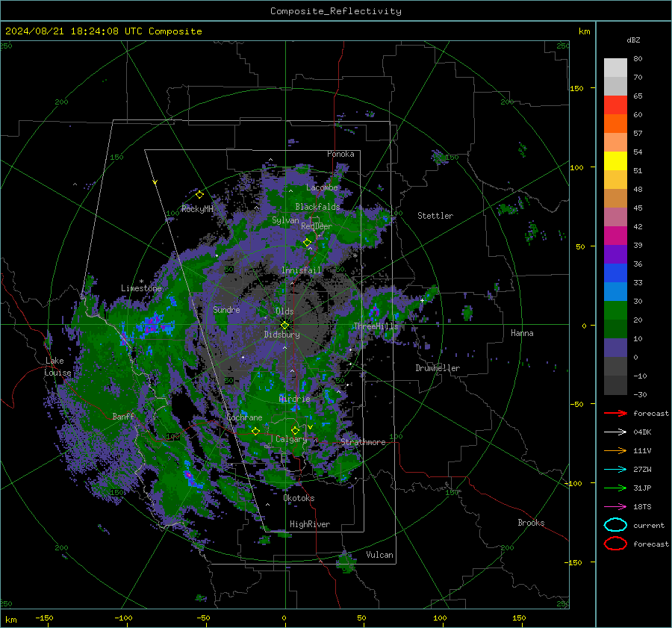Image resolution: width=672 pixels, height=628 pixels.
Task: Click the Innisfail label
Action: tap(301, 270)
